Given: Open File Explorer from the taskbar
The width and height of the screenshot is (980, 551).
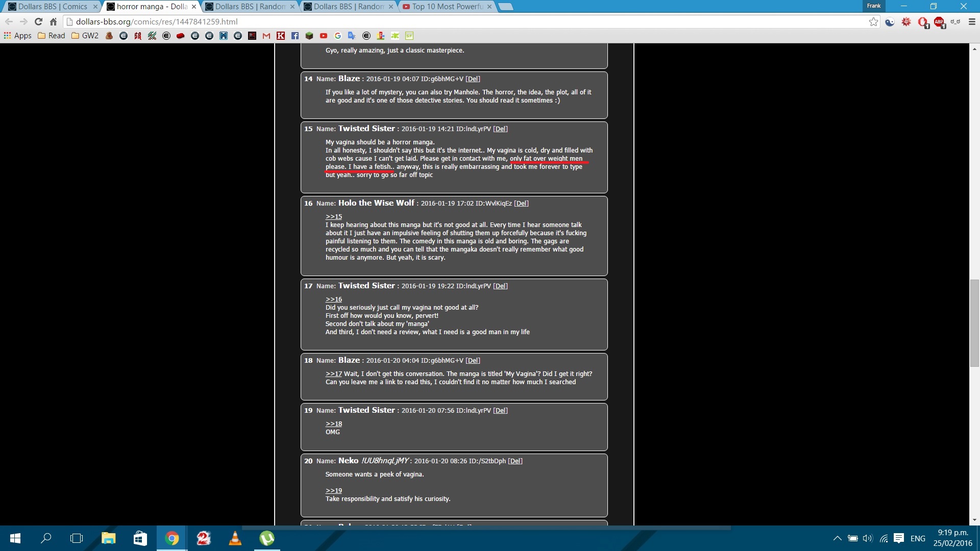Looking at the screenshot, I should tap(108, 538).
